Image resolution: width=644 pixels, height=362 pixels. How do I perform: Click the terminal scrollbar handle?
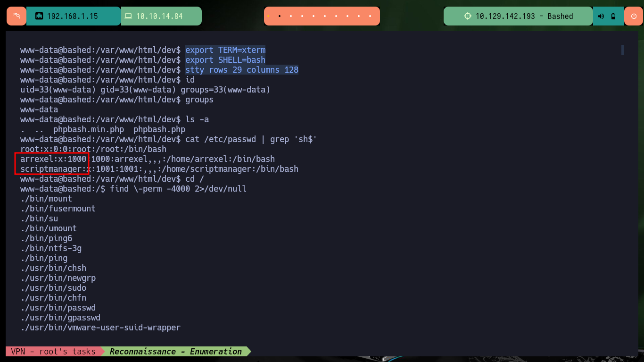click(622, 50)
